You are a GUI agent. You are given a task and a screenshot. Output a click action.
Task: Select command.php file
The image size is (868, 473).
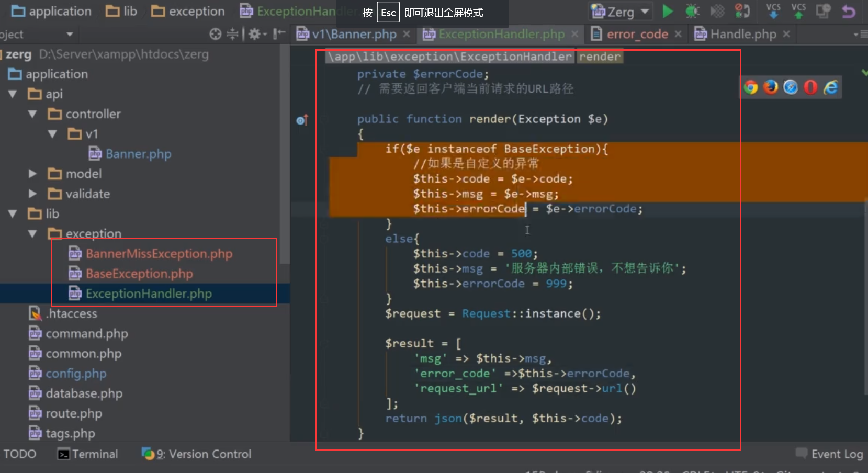(78, 333)
